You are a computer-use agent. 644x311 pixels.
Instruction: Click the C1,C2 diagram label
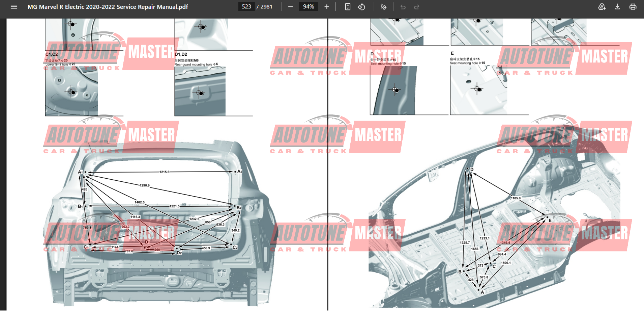[52, 54]
